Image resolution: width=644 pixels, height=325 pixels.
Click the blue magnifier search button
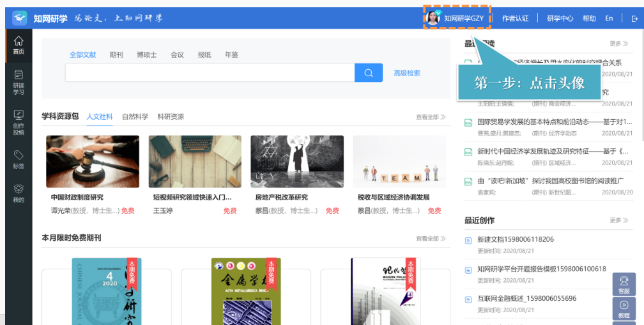369,73
